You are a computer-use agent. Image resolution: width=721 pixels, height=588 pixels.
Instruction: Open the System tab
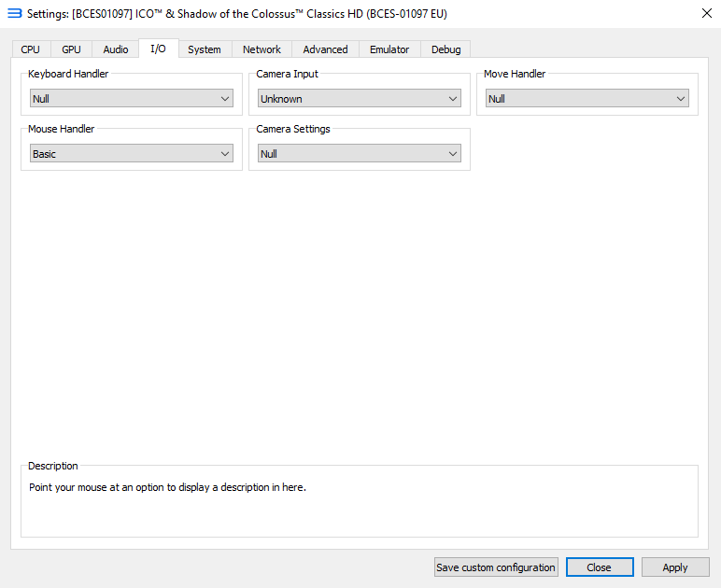pos(205,49)
